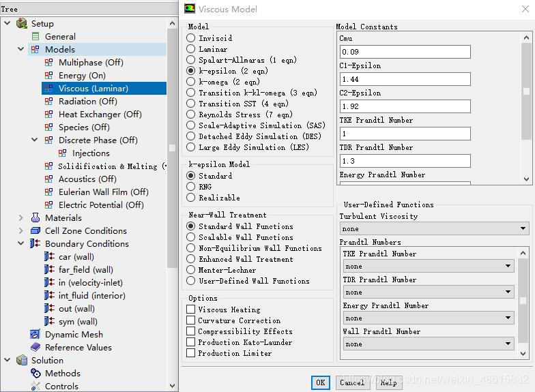Click the Solution node icon
The image size is (535, 392).
(x=22, y=360)
